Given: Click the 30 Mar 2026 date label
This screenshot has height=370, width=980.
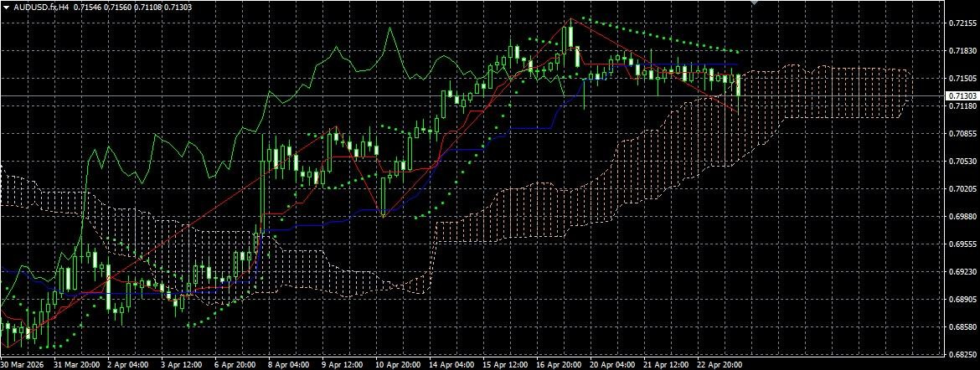Looking at the screenshot, I should 21,364.
